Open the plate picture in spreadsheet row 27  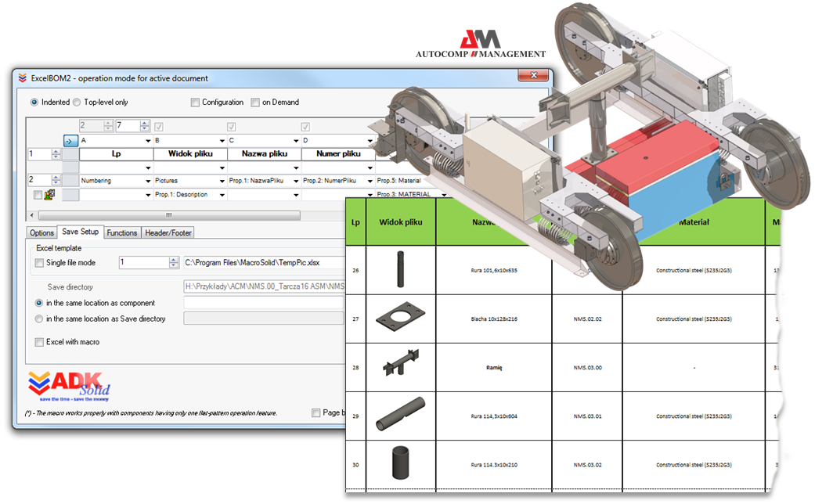coord(400,318)
